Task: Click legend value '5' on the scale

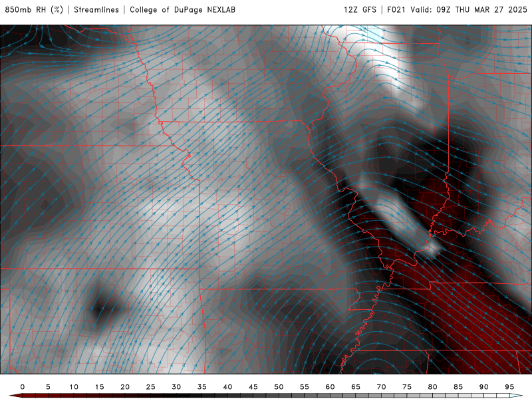Action: pyautogui.click(x=48, y=387)
